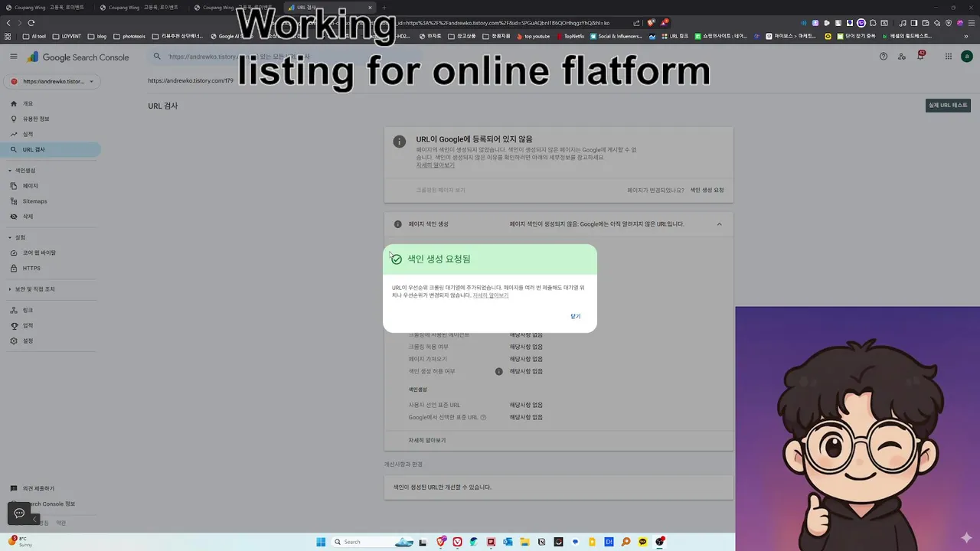Reload the browser page

31,23
